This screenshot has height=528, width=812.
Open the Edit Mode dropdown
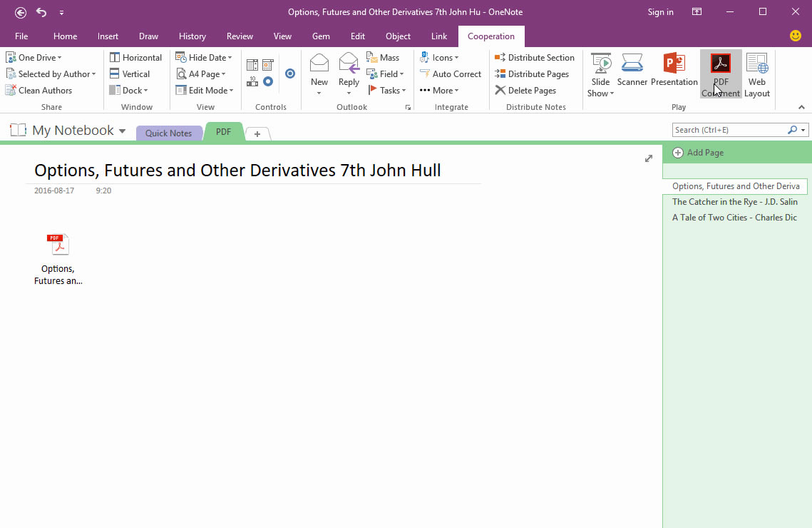205,90
